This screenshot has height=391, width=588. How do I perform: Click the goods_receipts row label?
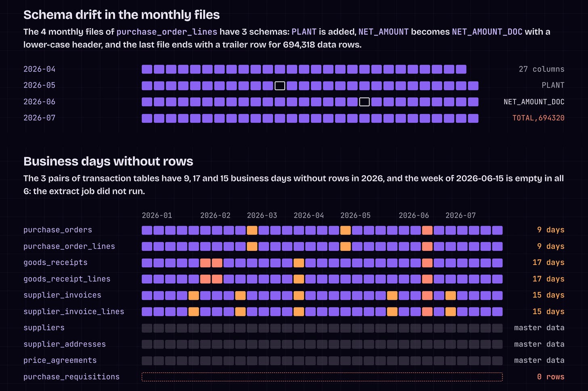(55, 263)
